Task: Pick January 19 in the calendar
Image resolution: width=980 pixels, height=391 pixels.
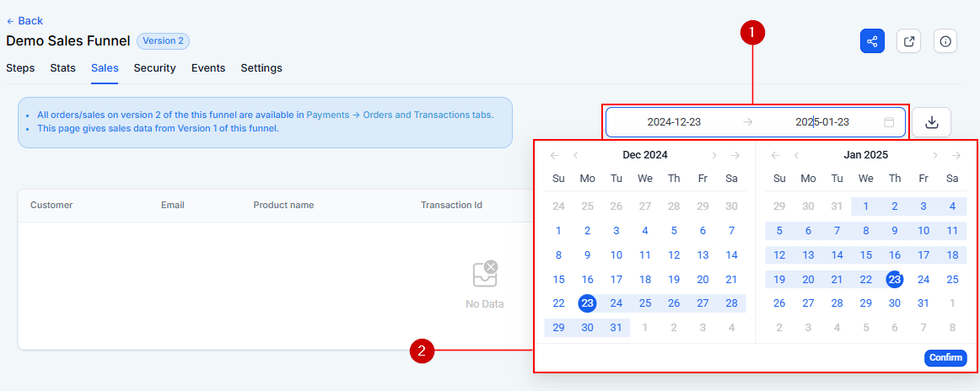Action: click(779, 280)
